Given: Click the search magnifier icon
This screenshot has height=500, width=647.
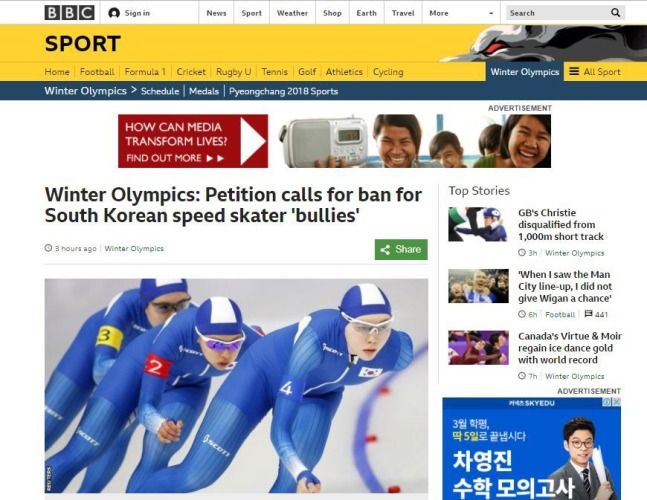Looking at the screenshot, I should pos(615,13).
